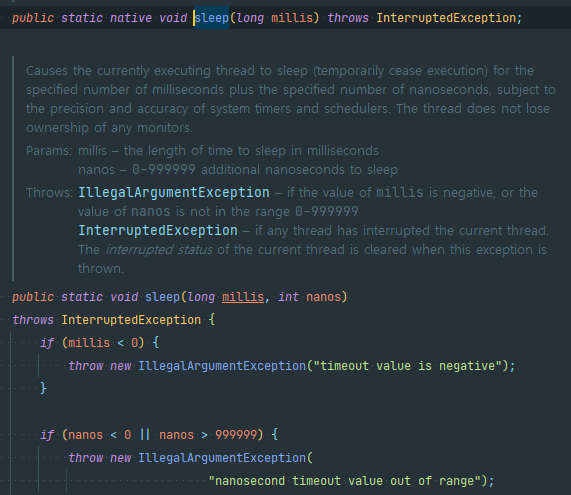Click the void keyword in the native declaration
This screenshot has width=571, height=495.
173,18
